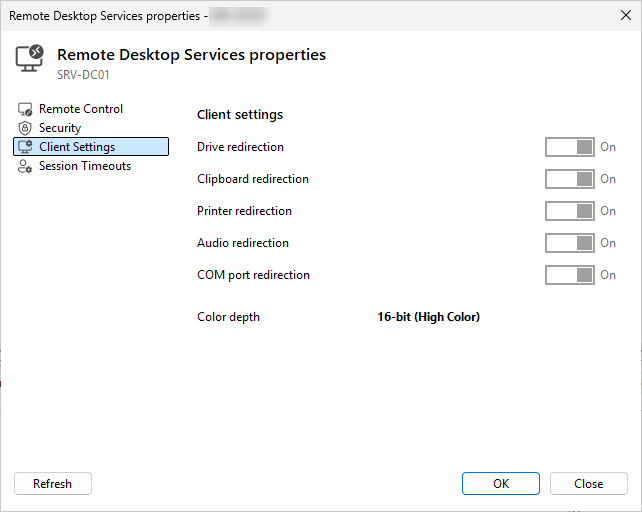The width and height of the screenshot is (642, 512).
Task: Toggle Drive redirection switch
Action: tap(570, 147)
